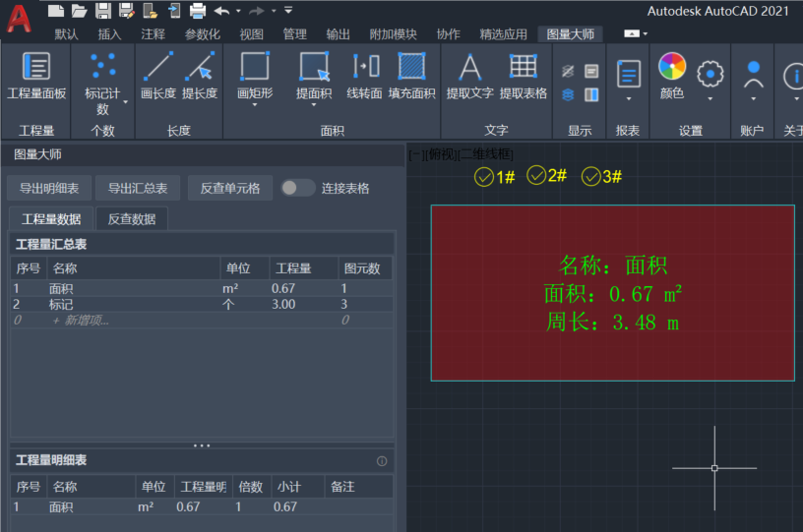
Task: Toggle the 连接表格 switch
Action: point(298,188)
